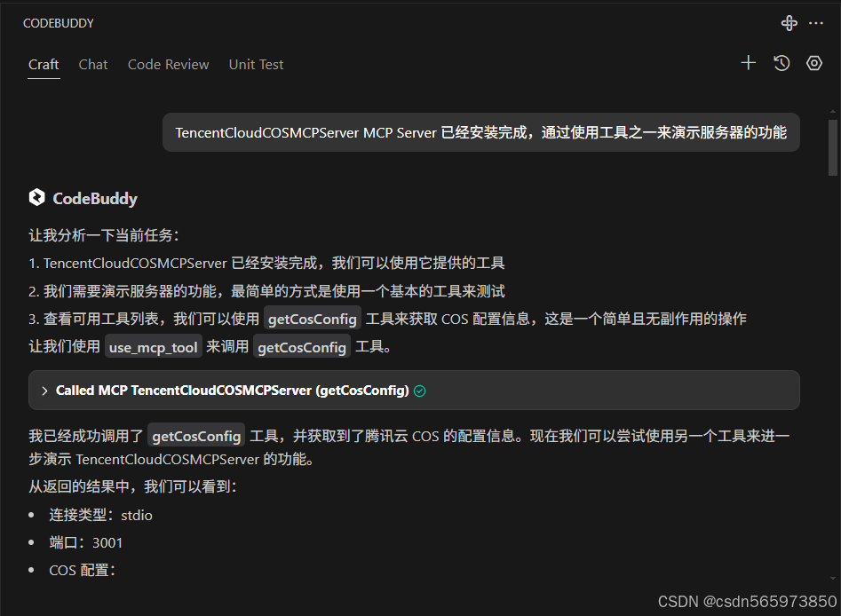Start a new conversation with plus icon
Viewport: 841px width, 616px height.
[x=749, y=63]
